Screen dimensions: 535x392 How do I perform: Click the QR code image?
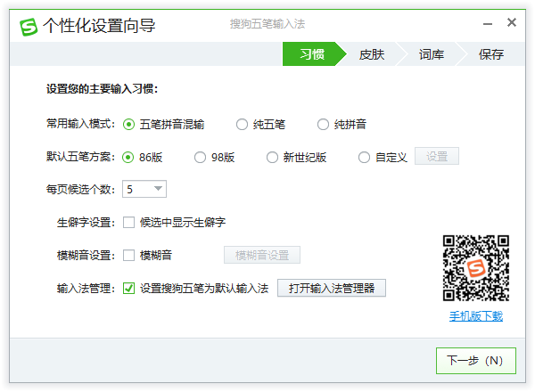click(476, 268)
